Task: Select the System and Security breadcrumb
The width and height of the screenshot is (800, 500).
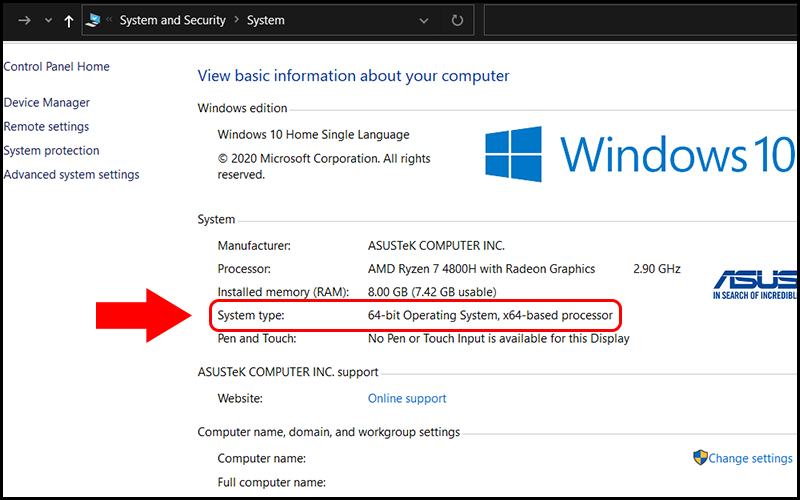Action: tap(173, 20)
